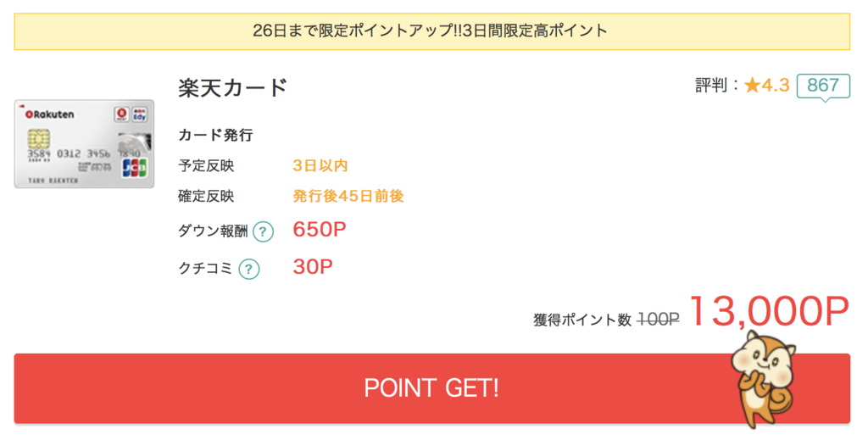Click the JCB logo on the card

point(135,167)
